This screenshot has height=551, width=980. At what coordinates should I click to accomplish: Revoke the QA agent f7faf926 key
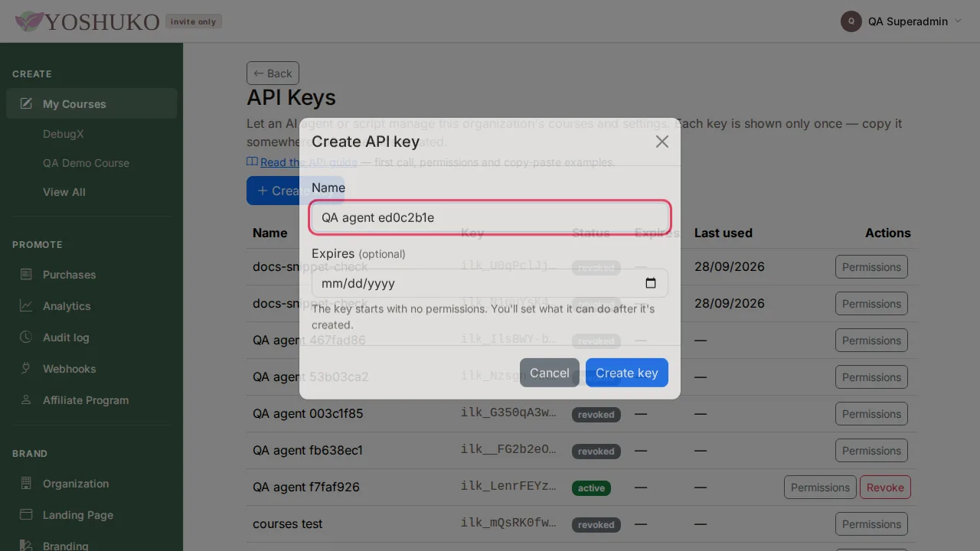pos(885,487)
